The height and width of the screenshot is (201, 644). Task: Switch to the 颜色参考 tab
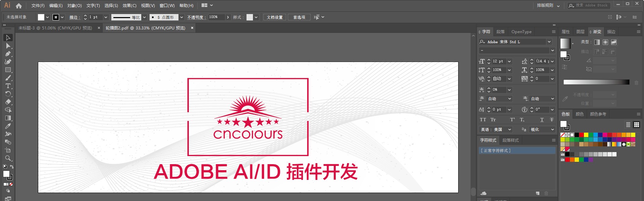(598, 114)
